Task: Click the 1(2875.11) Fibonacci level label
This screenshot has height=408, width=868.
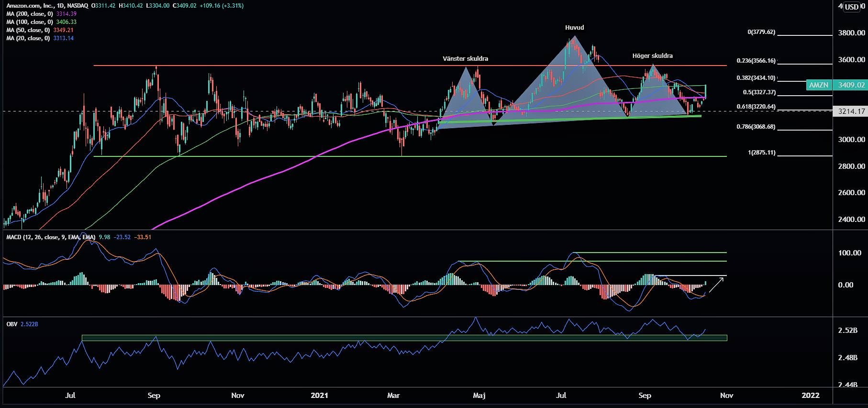Action: [761, 153]
